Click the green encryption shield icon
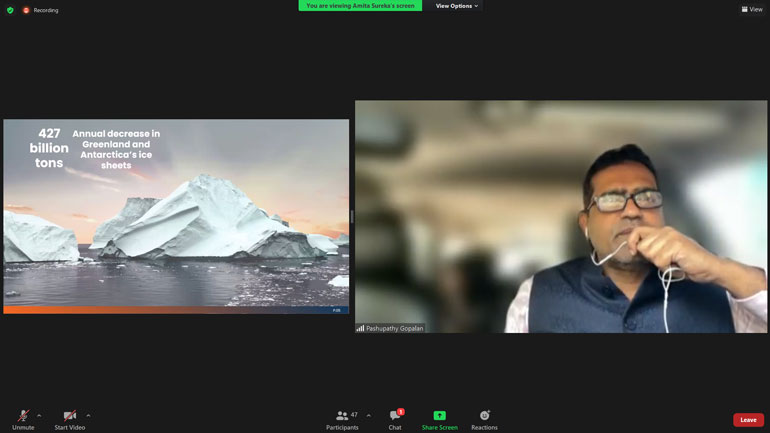The width and height of the screenshot is (770, 433). [10, 10]
